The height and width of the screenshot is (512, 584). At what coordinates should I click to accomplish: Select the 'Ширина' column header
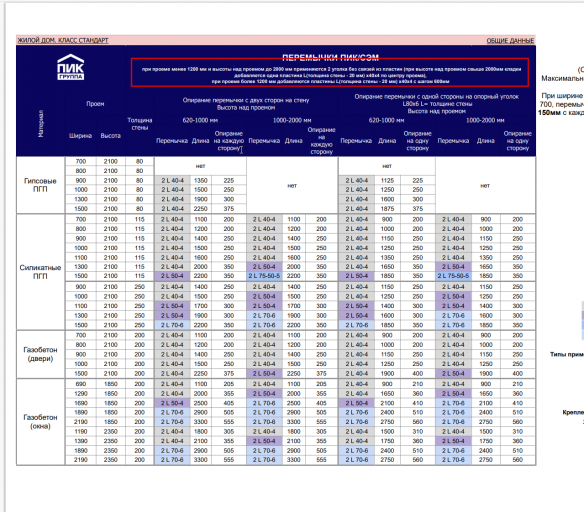(x=80, y=136)
